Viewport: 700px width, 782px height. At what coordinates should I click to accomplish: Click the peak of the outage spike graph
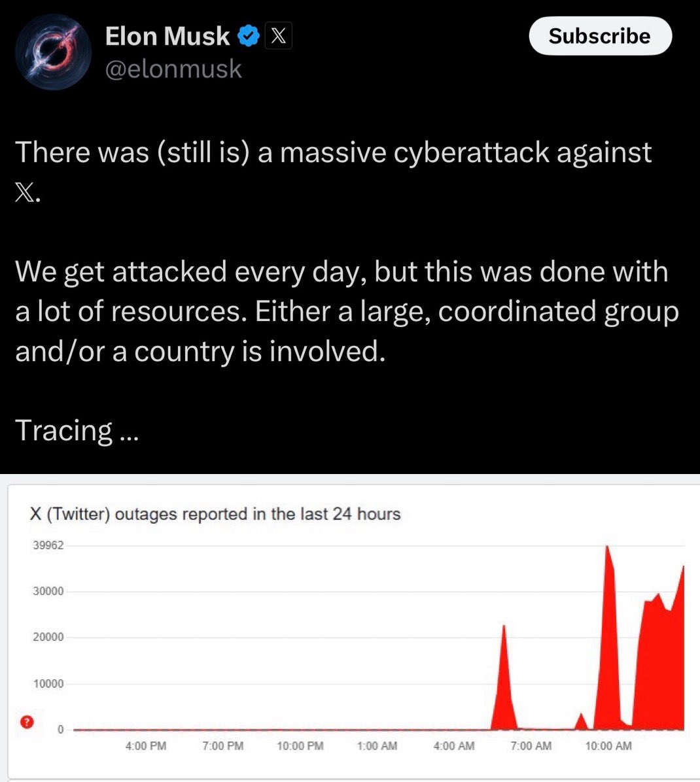607,549
